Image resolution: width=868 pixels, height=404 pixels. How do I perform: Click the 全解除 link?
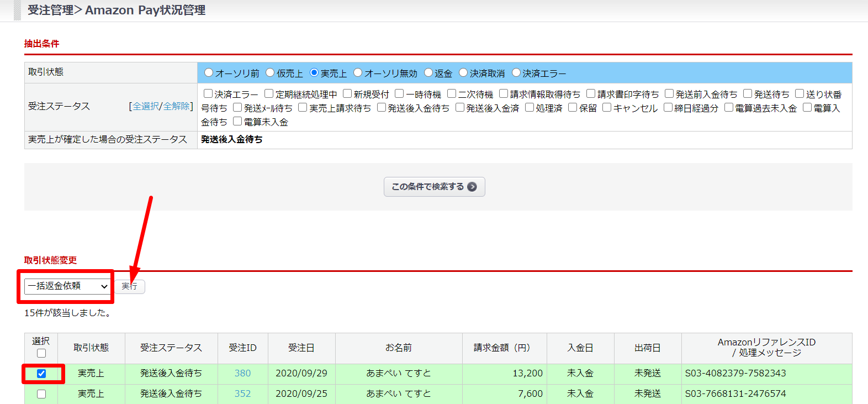click(176, 106)
